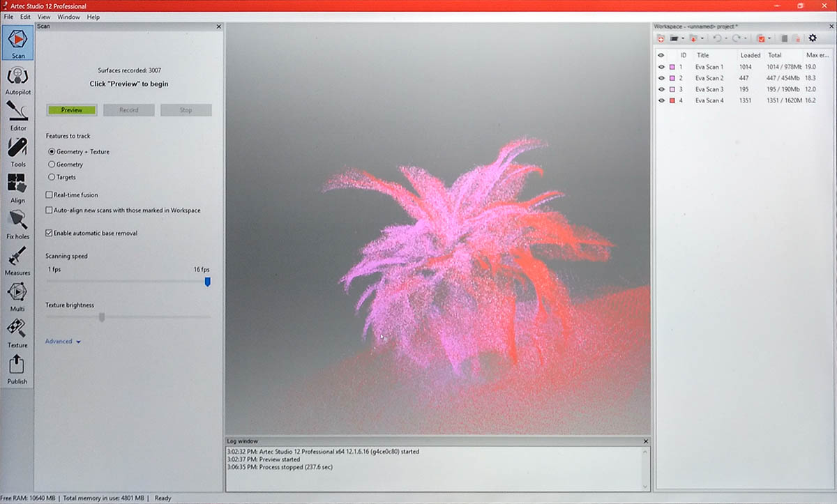Open the View menu
This screenshot has width=837, height=504.
44,17
